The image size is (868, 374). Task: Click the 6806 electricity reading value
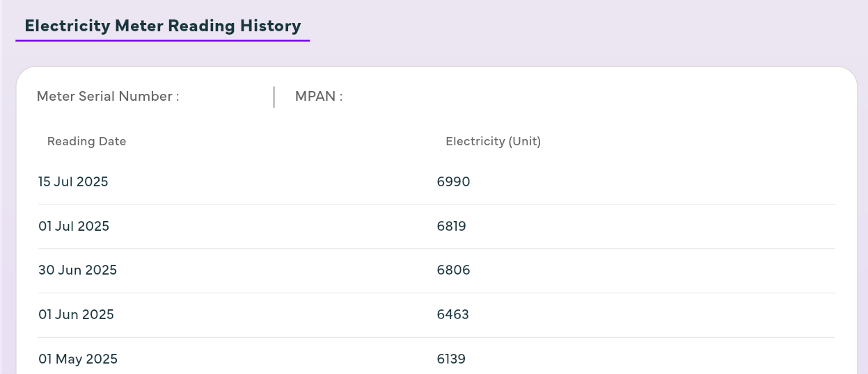coord(453,270)
